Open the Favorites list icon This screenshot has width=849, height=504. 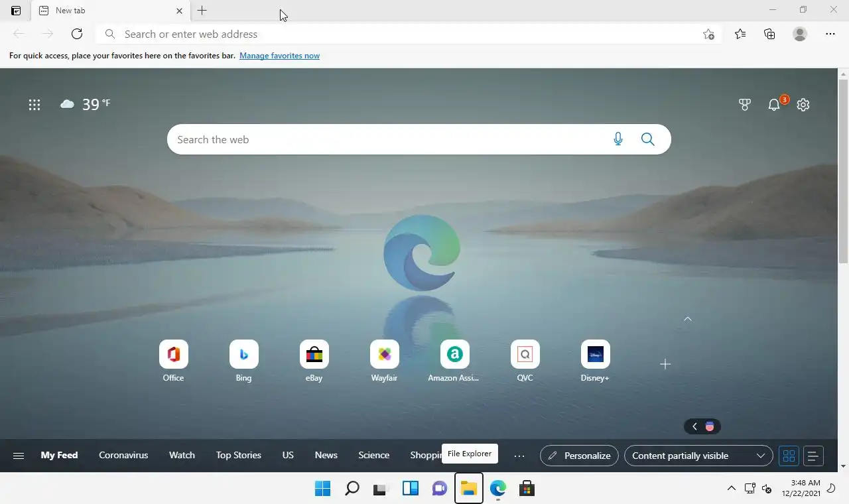tap(740, 34)
